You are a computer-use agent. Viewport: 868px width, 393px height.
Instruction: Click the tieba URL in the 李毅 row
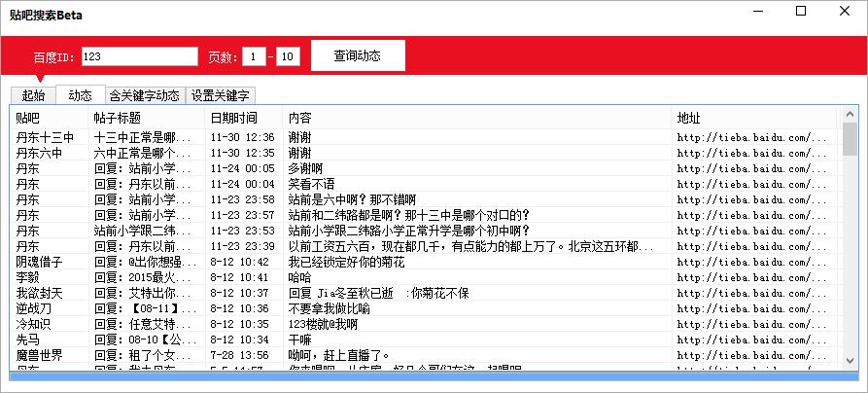click(x=751, y=277)
